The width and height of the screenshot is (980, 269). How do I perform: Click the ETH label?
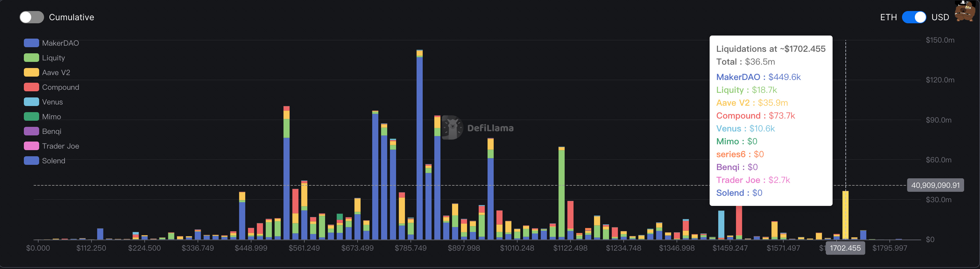point(888,17)
